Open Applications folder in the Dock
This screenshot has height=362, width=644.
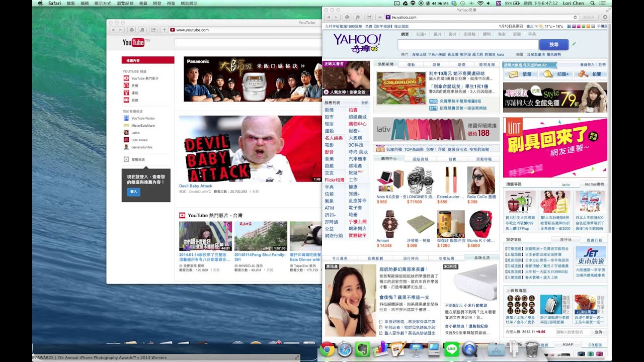(496, 349)
